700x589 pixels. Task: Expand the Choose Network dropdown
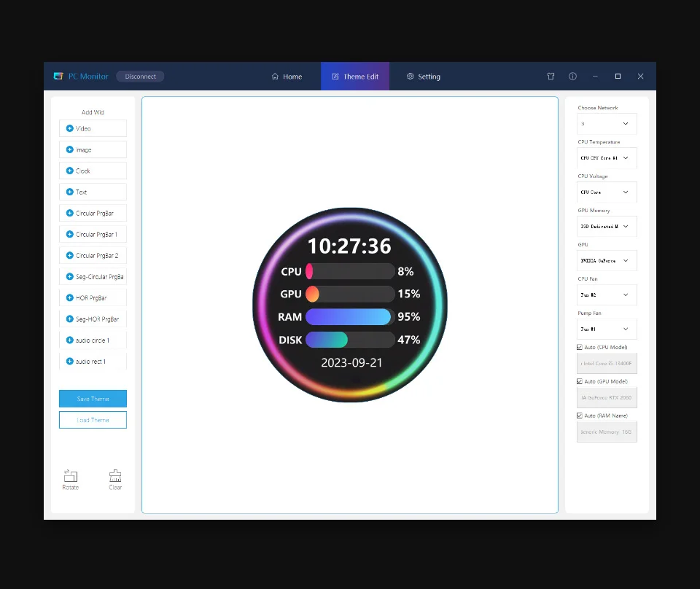pos(607,124)
